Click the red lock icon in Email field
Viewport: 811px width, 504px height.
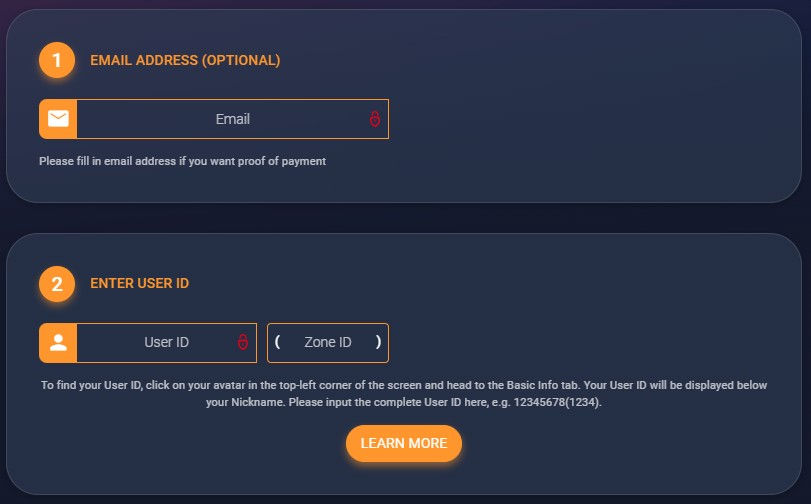(375, 119)
